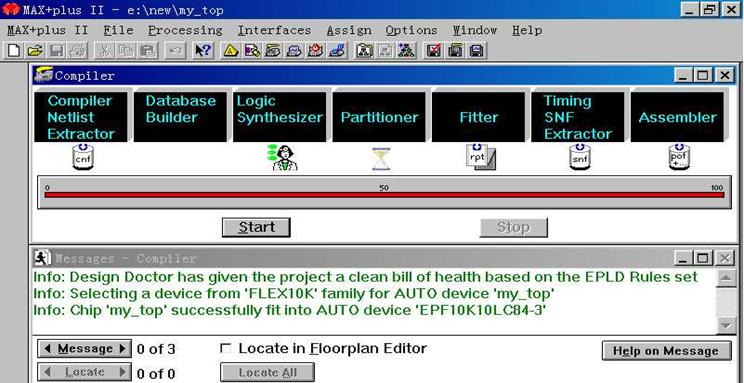The height and width of the screenshot is (383, 744).
Task: Open the Options menu
Action: (411, 30)
